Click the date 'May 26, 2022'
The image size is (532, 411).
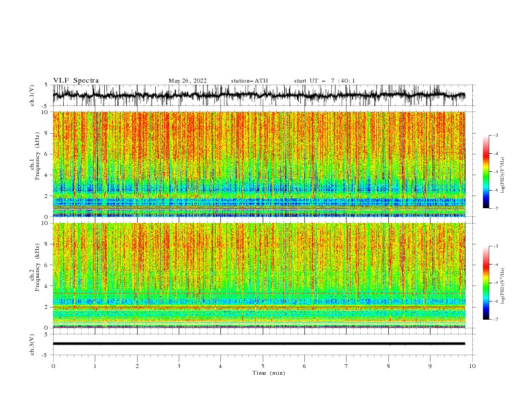pyautogui.click(x=187, y=81)
